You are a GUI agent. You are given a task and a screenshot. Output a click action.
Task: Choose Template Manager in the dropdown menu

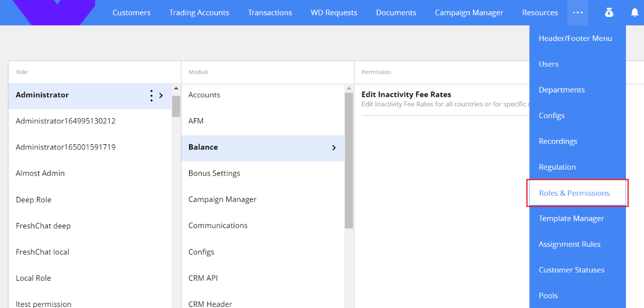tap(571, 219)
